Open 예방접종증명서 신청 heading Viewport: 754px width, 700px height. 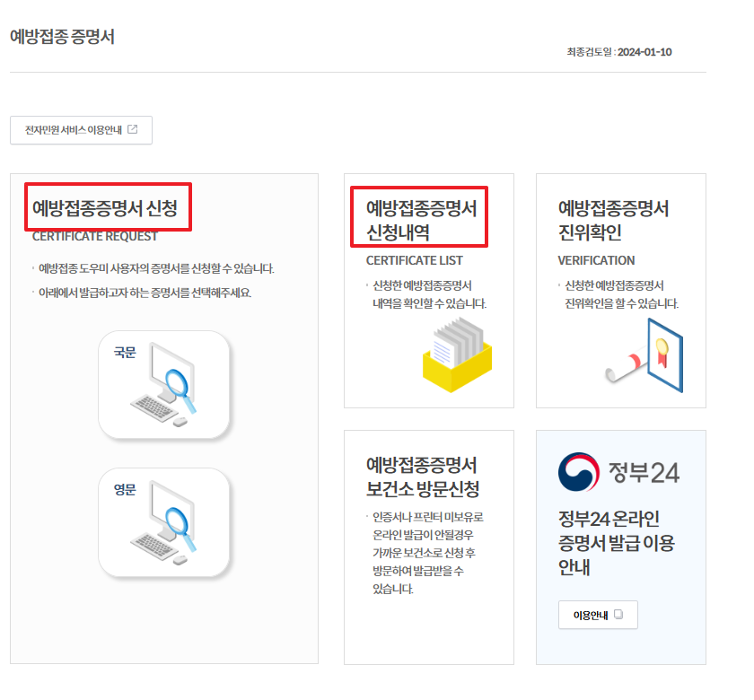click(105, 208)
